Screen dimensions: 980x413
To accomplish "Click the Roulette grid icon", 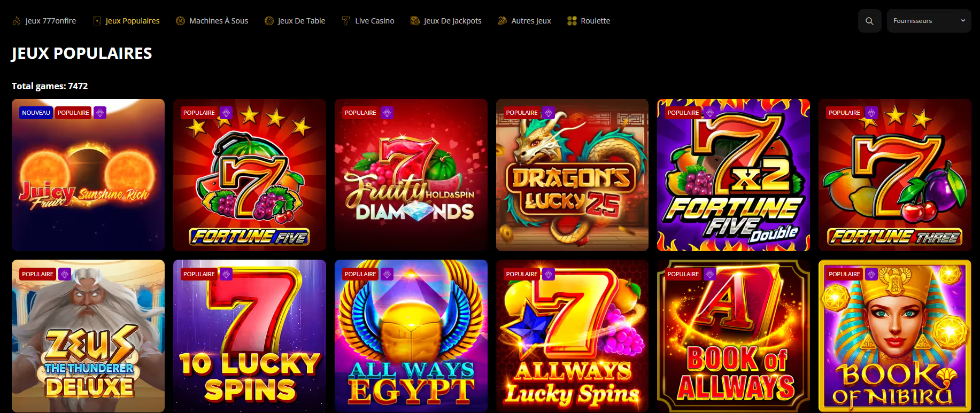I will [572, 21].
